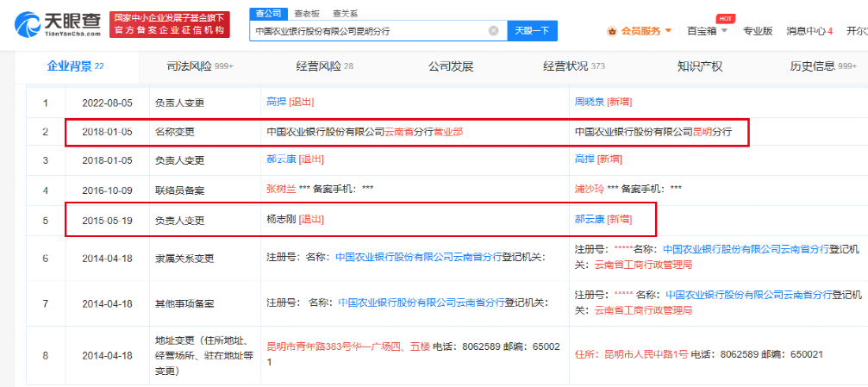Click the 地址变更 change item cell
This screenshot has height=387, width=868.
tap(204, 355)
